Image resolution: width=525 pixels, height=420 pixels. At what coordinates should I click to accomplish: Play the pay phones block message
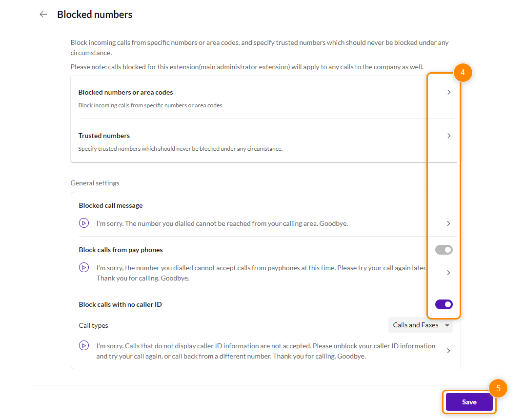(84, 268)
